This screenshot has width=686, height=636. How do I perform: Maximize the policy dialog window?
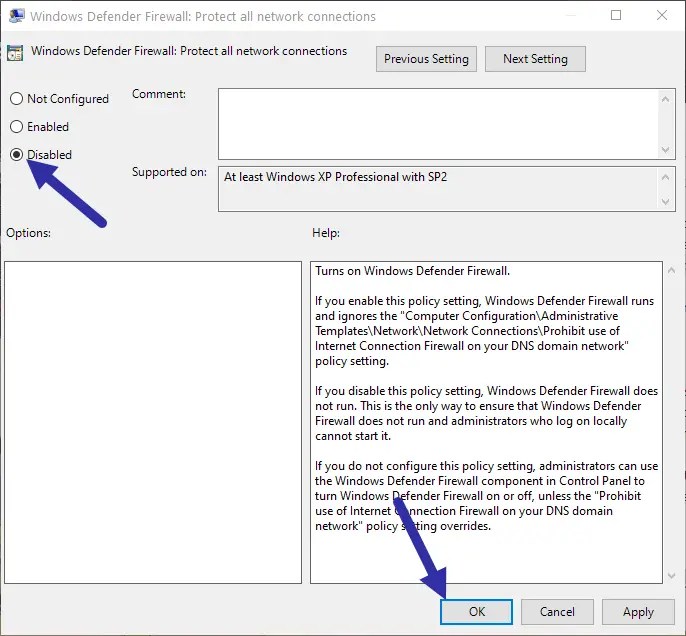[x=616, y=15]
